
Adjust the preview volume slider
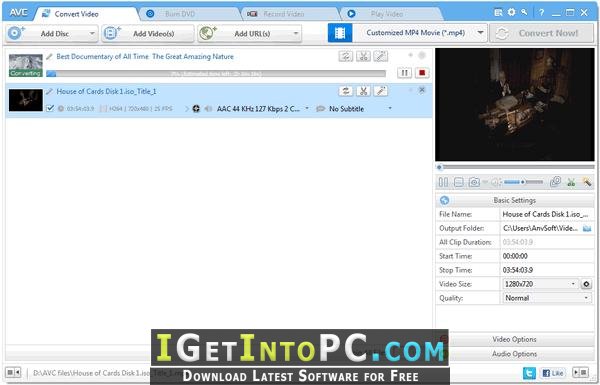click(523, 182)
